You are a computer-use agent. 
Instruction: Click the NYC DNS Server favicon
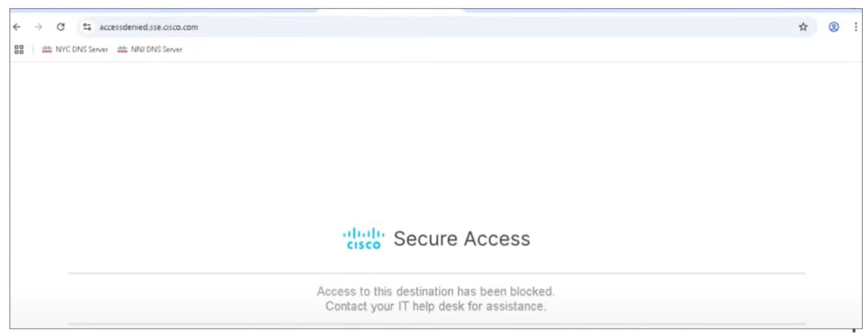(x=47, y=50)
